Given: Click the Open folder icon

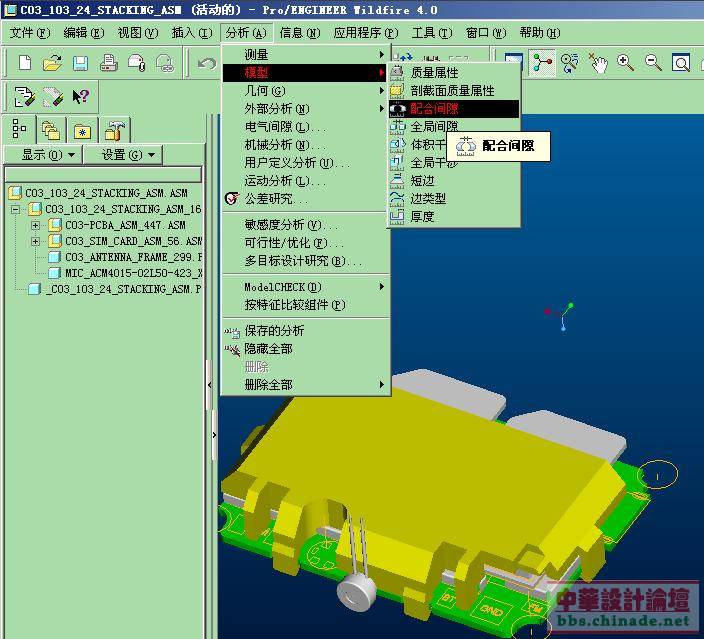Looking at the screenshot, I should pyautogui.click(x=53, y=63).
